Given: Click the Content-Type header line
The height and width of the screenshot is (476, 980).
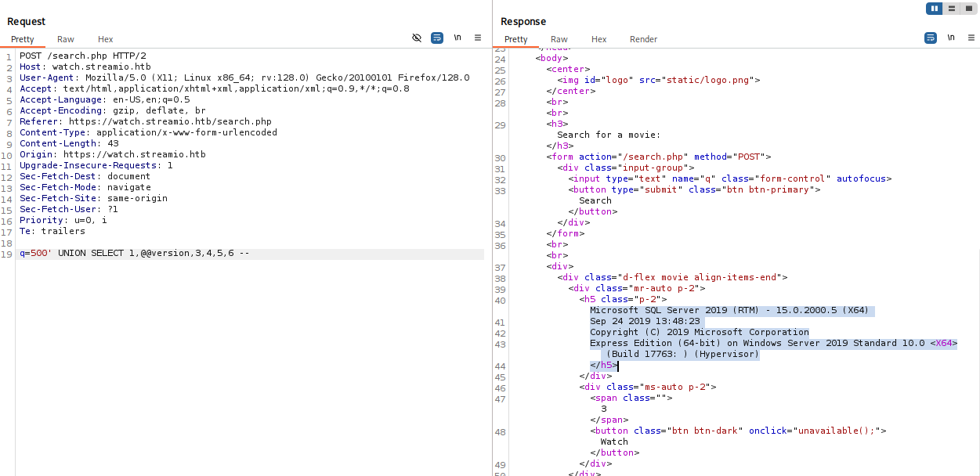Looking at the screenshot, I should pyautogui.click(x=149, y=132).
